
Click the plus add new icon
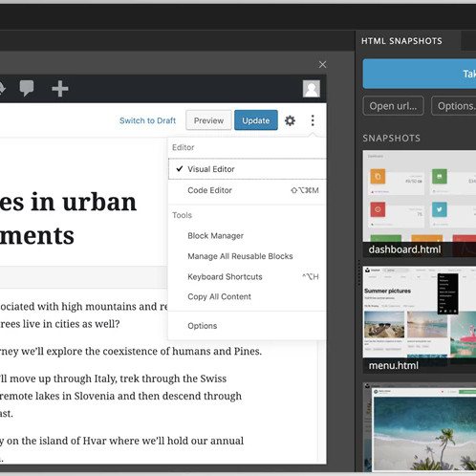coord(60,88)
